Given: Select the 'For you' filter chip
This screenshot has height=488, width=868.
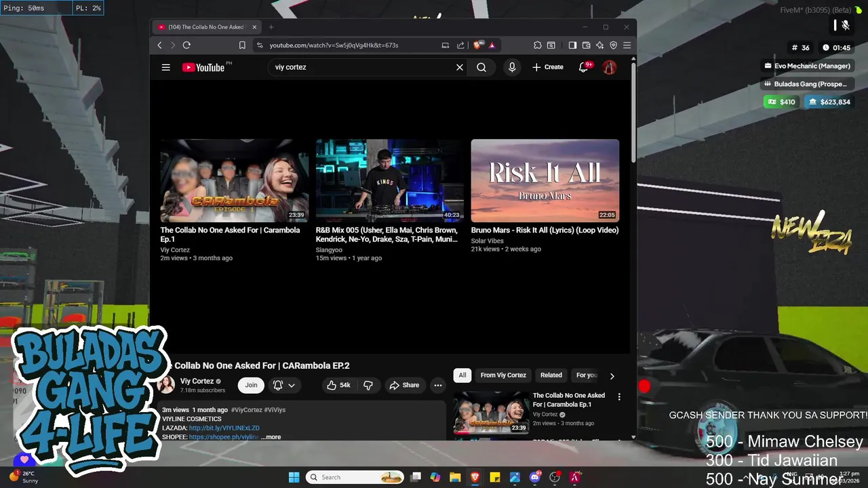Looking at the screenshot, I should coord(587,375).
